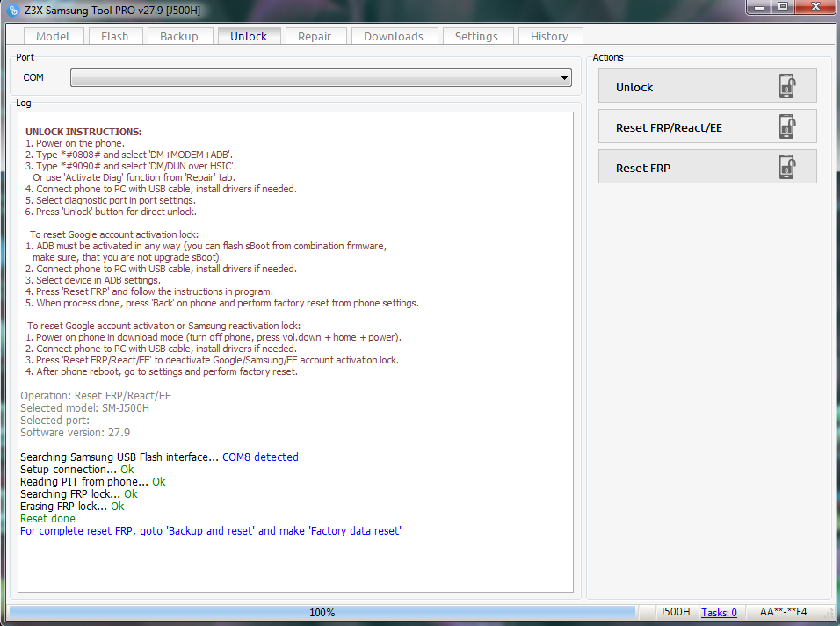Click the Unlock action button
Viewport: 840px width, 626px height.
[707, 86]
